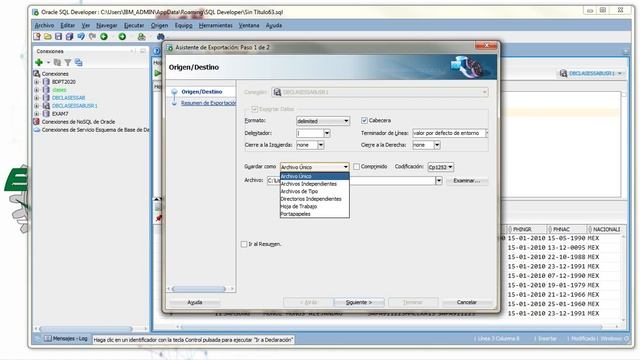
Task: Click the New file icon in toolbar
Action: (x=37, y=37)
